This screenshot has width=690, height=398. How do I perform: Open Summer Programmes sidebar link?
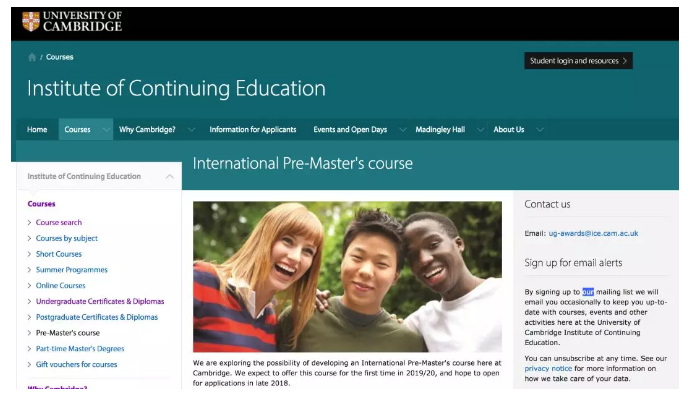click(72, 270)
